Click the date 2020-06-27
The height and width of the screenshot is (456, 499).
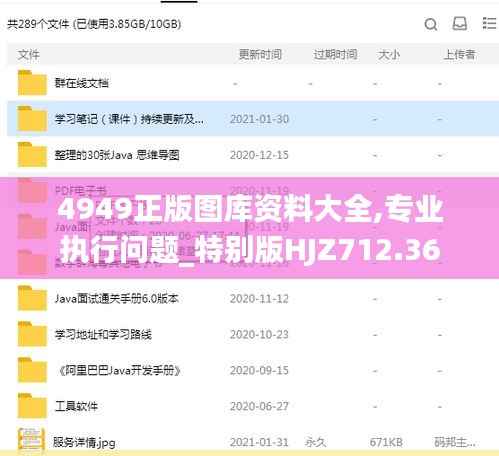point(259,406)
